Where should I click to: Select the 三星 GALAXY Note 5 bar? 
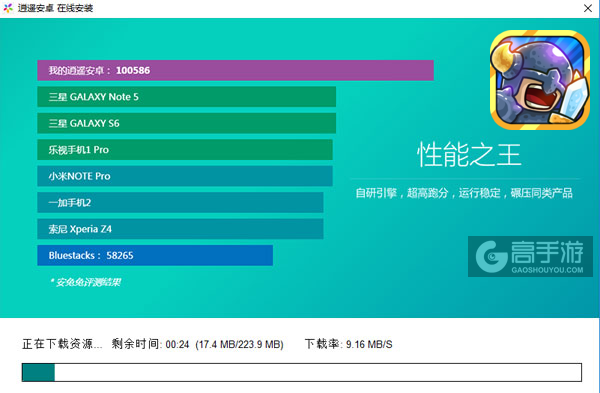click(x=187, y=97)
